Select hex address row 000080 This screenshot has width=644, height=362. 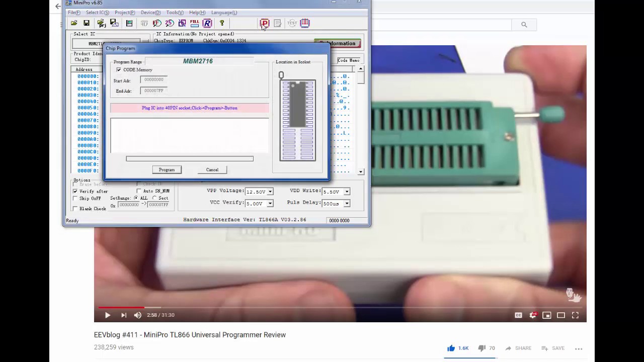tap(88, 127)
